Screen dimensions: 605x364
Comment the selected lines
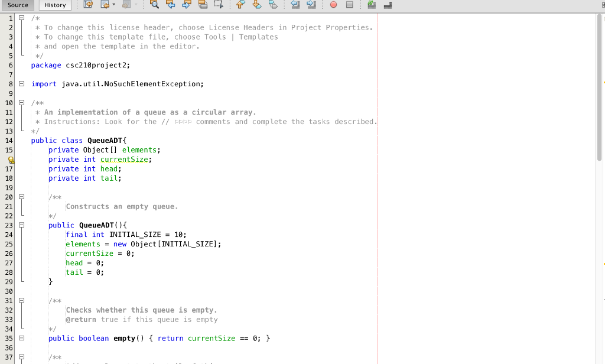point(373,5)
